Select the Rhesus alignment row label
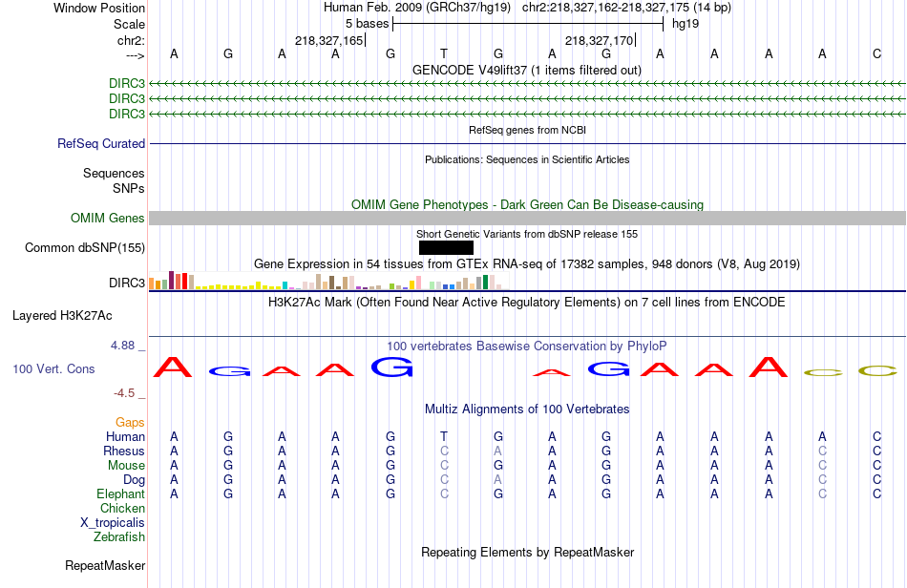Screen dimensions: 907x588 [124, 451]
